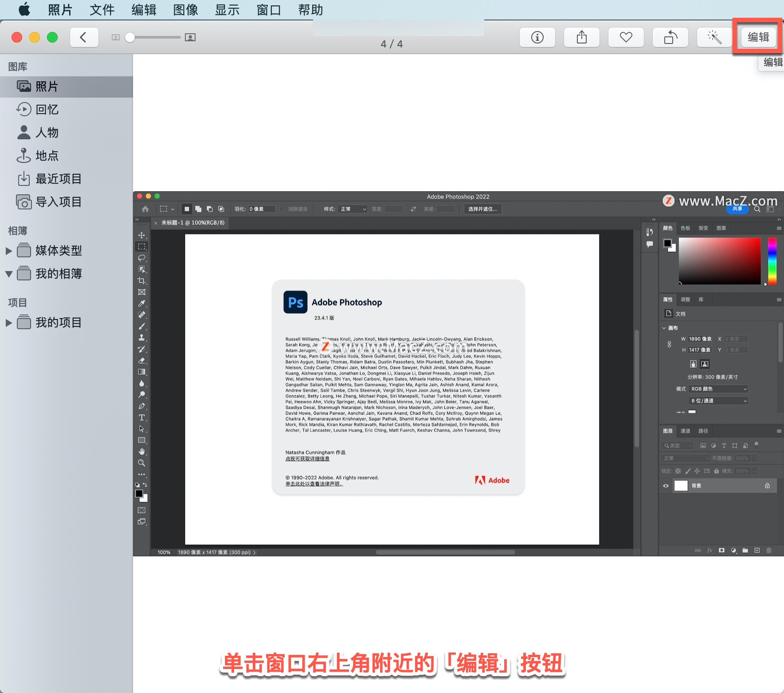This screenshot has height=693, width=784.
Task: Expand the 我的项目 disclosure triangle
Action: pos(8,323)
